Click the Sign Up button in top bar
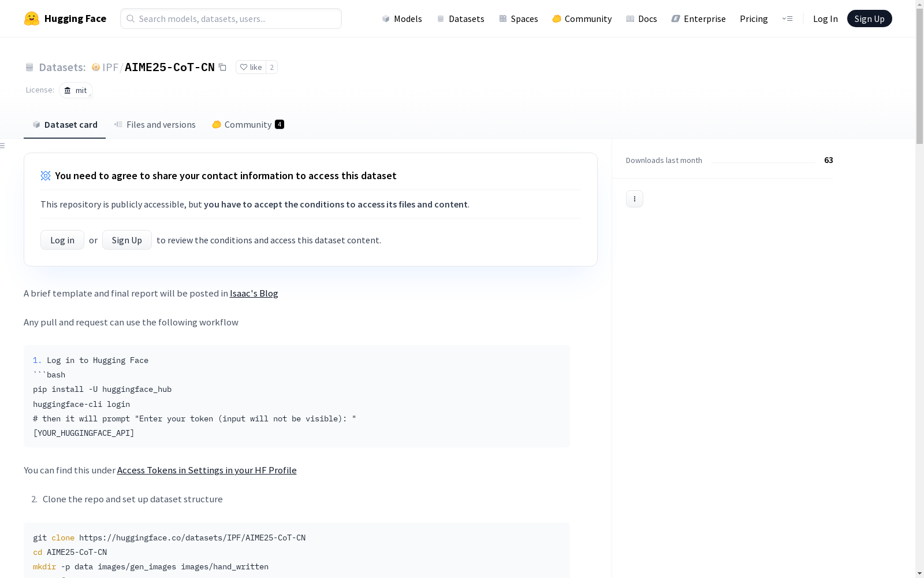The height and width of the screenshot is (578, 924). pyautogui.click(x=870, y=18)
